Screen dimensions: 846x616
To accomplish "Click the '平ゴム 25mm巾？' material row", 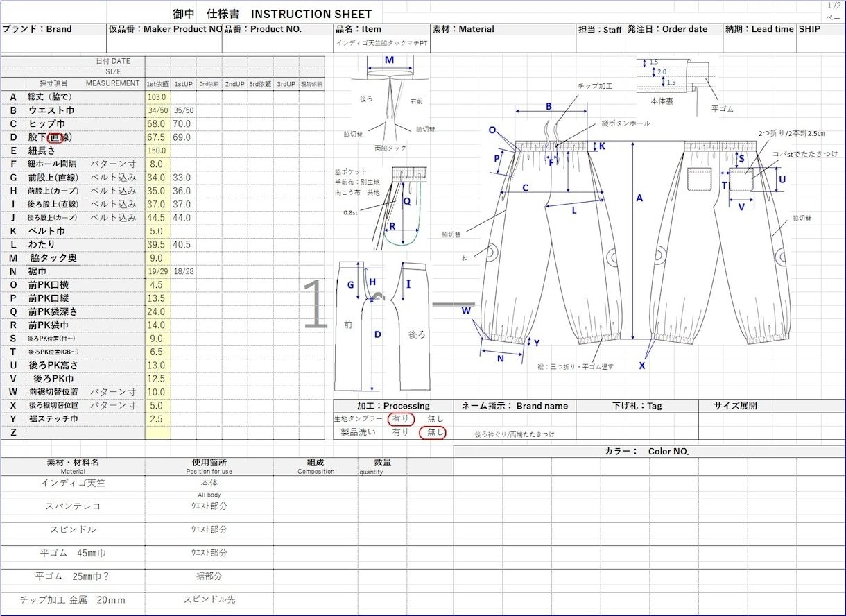I will click(73, 576).
